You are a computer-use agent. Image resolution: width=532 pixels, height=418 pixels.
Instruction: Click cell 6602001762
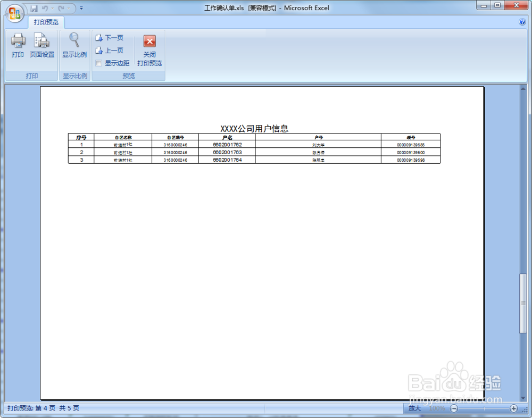pyautogui.click(x=227, y=145)
